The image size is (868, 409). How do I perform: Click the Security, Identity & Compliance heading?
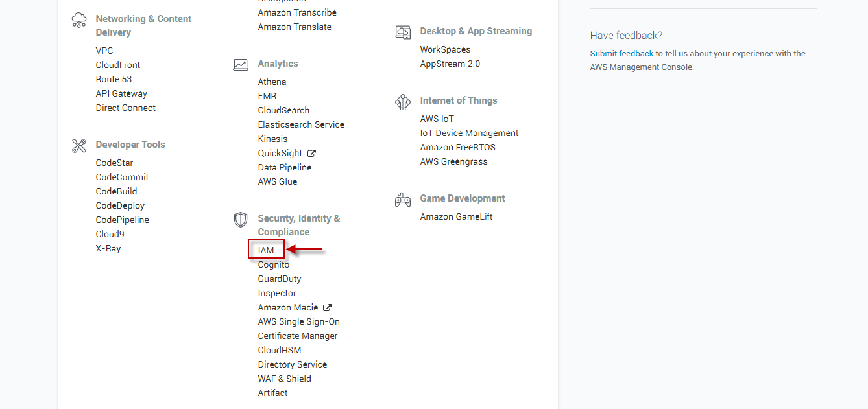coord(299,225)
